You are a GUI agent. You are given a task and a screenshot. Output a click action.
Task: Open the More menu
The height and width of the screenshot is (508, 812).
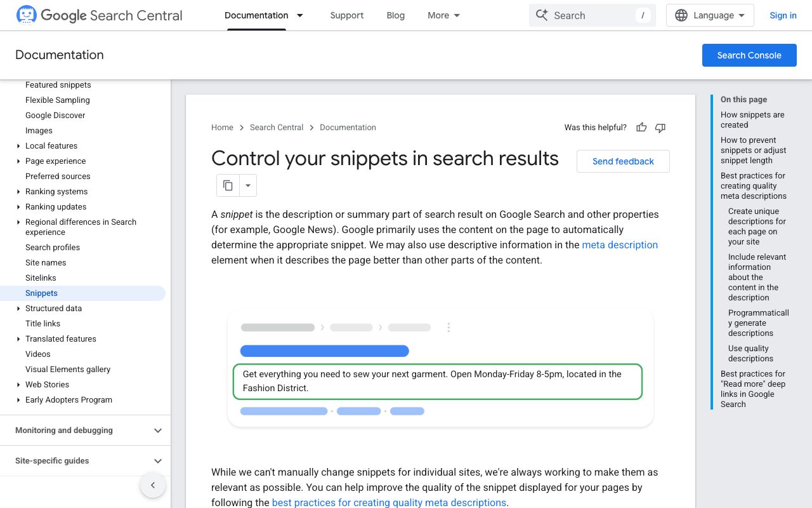[444, 15]
